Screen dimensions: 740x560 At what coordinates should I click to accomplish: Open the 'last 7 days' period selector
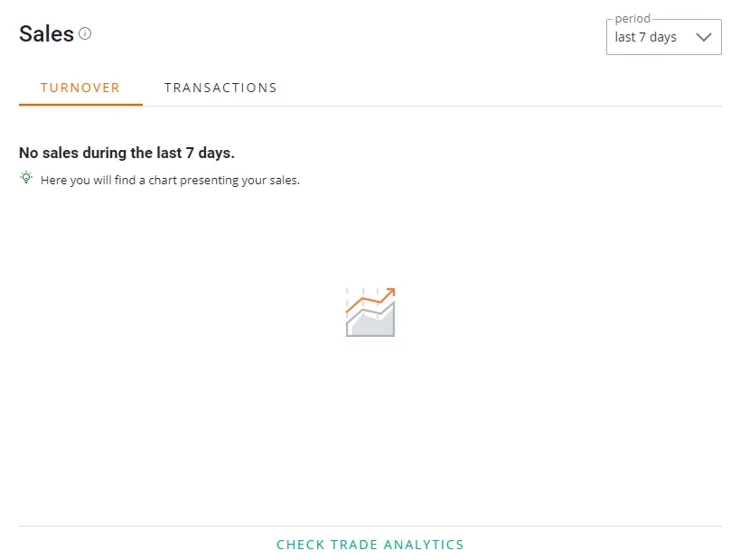pos(663,37)
